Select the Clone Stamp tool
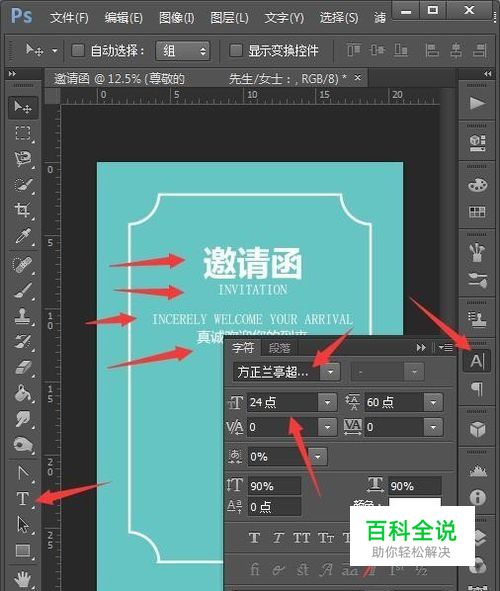Viewport: 500px width, 591px height. click(x=23, y=315)
